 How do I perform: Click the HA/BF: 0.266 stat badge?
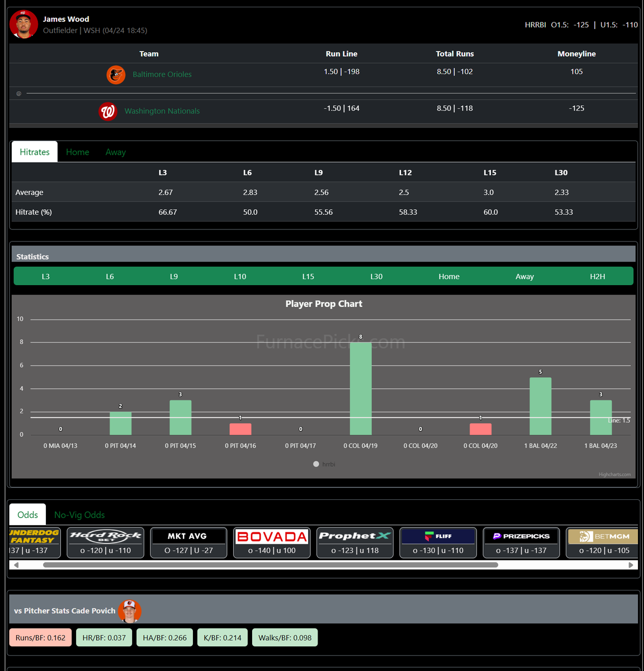coord(165,637)
